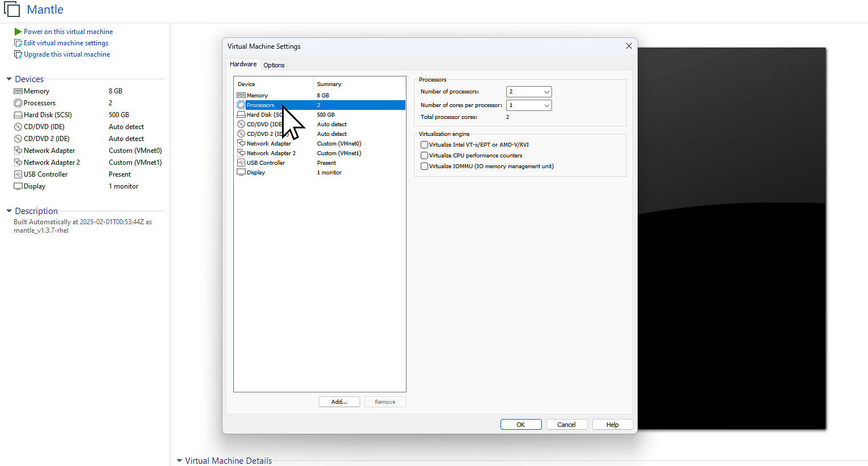Select the Hardware tab
Screen dimensions: 868x466
[x=243, y=64]
